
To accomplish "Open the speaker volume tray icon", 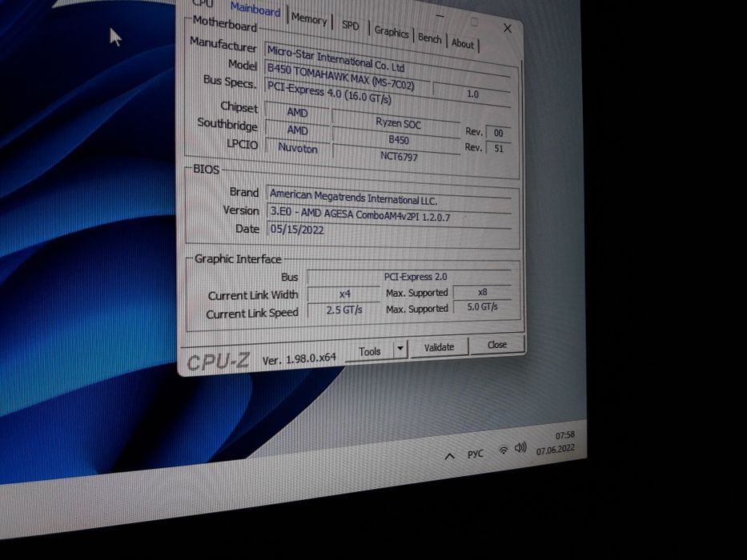I will 520,447.
